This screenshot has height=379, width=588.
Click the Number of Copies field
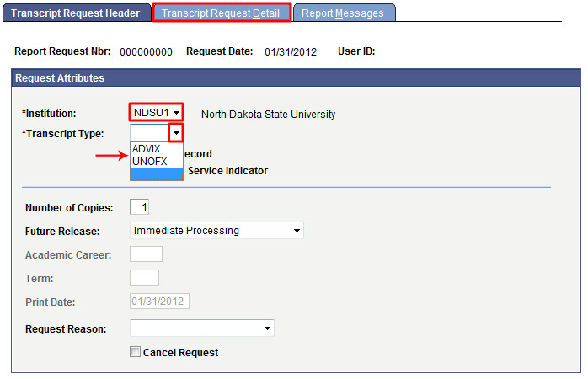click(140, 207)
